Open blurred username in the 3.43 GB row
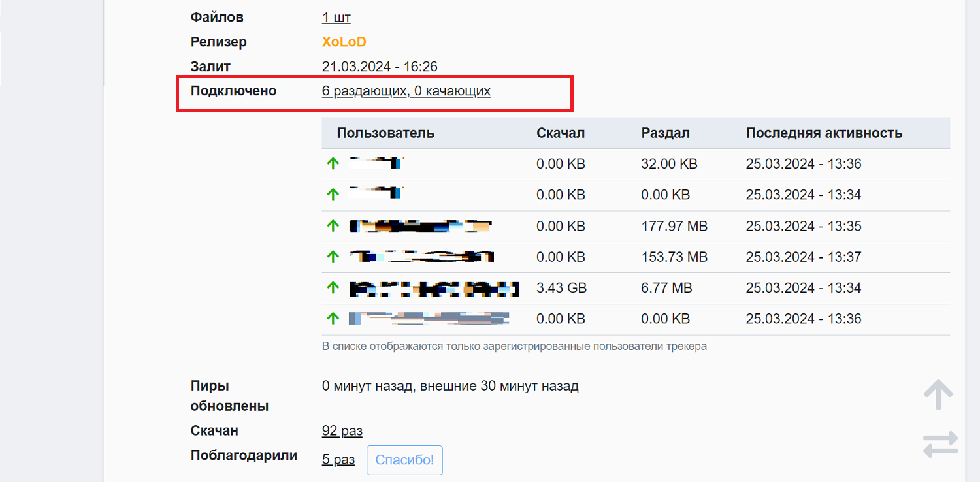The width and height of the screenshot is (980, 482). click(x=434, y=288)
